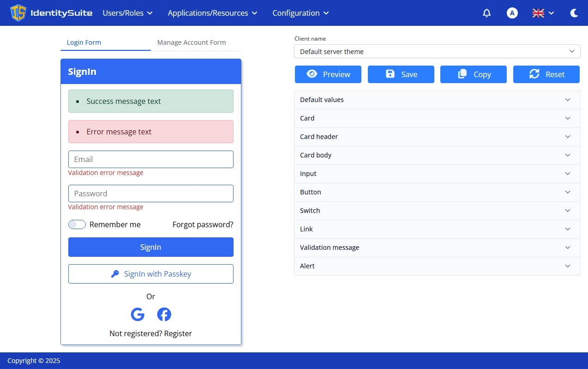
Task: Open notifications via the bell icon
Action: (486, 13)
